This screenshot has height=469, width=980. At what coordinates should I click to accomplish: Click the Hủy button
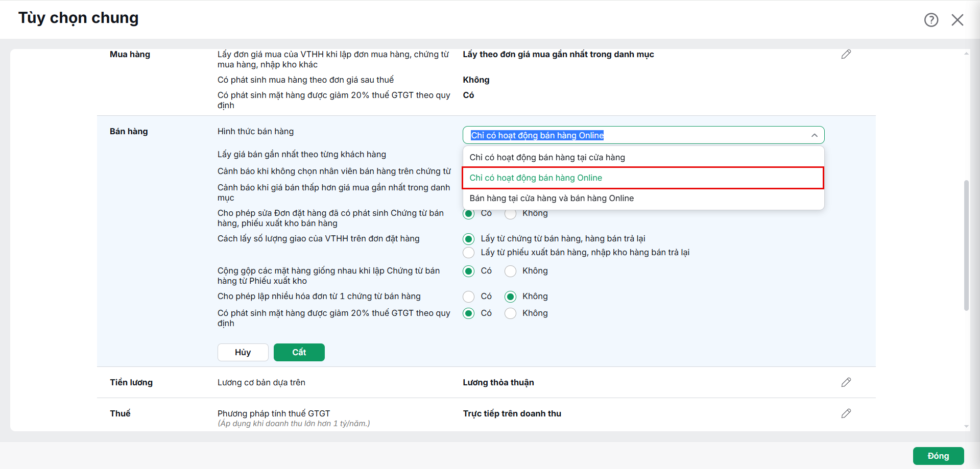point(243,352)
